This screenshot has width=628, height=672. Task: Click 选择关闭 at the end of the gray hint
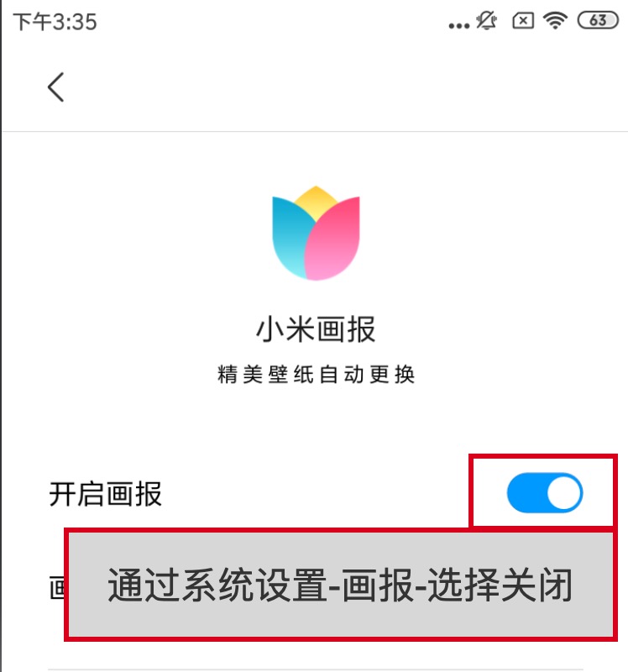500,585
